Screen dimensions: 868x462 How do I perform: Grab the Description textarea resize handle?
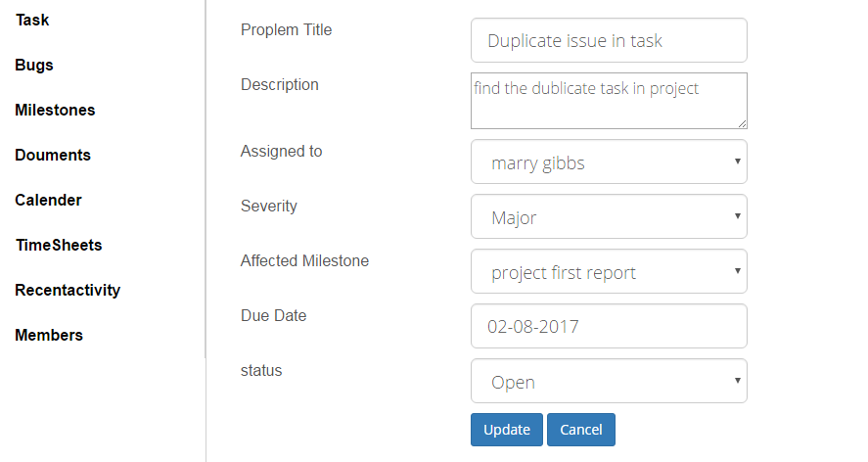[x=742, y=123]
